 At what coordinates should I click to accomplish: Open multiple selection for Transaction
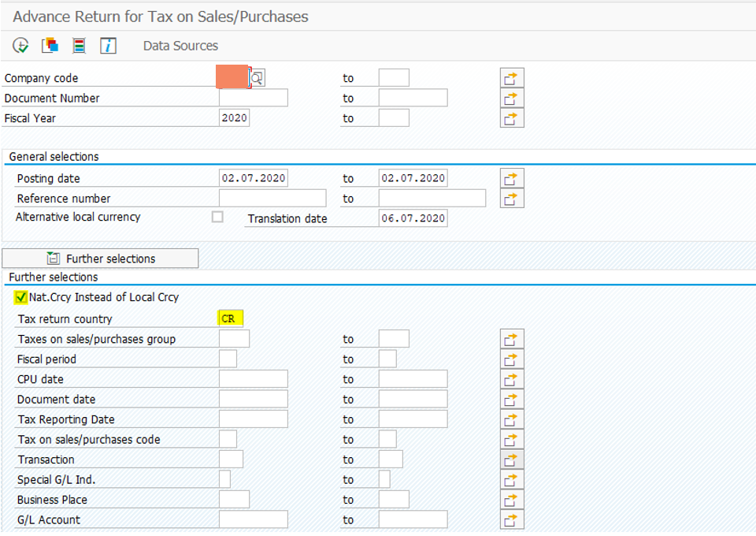pyautogui.click(x=512, y=460)
